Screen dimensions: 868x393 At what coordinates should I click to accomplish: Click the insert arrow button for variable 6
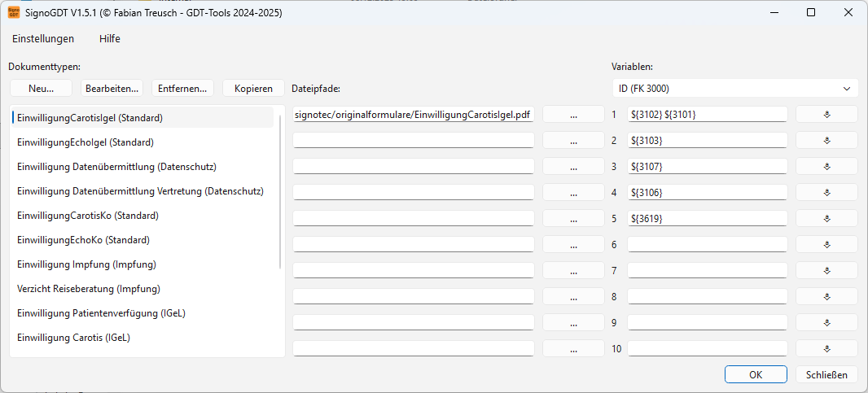coord(826,245)
